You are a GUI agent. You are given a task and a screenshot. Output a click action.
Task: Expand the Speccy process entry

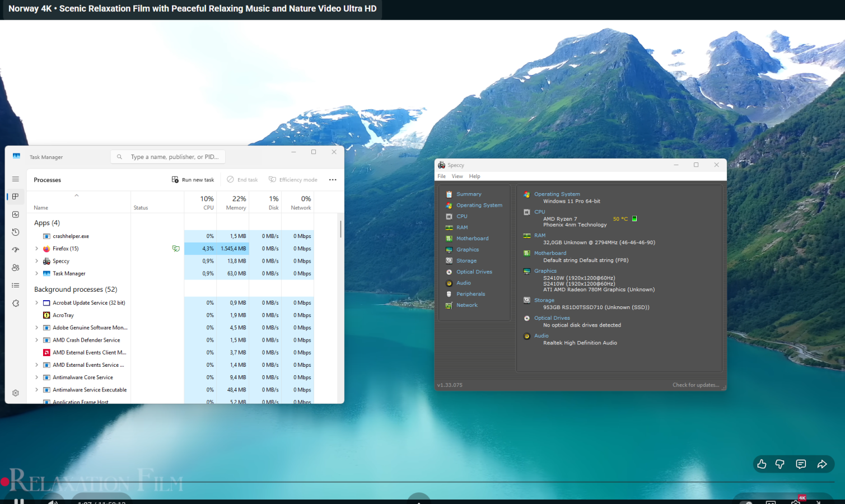coord(36,261)
